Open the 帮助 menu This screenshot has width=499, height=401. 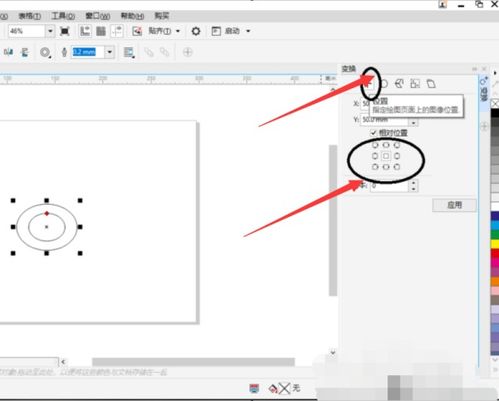(132, 16)
